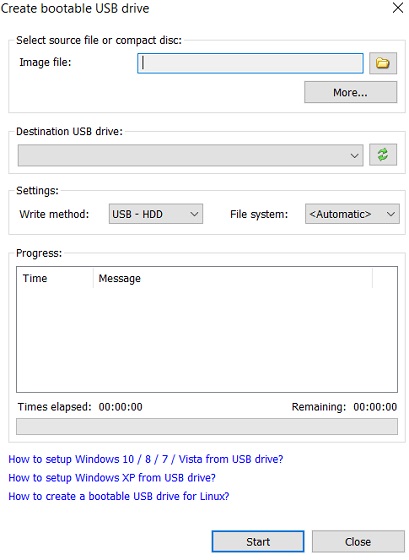Open Windows 10 / 8 / 7 / Vista setup link
409x560 pixels.
coord(145,459)
